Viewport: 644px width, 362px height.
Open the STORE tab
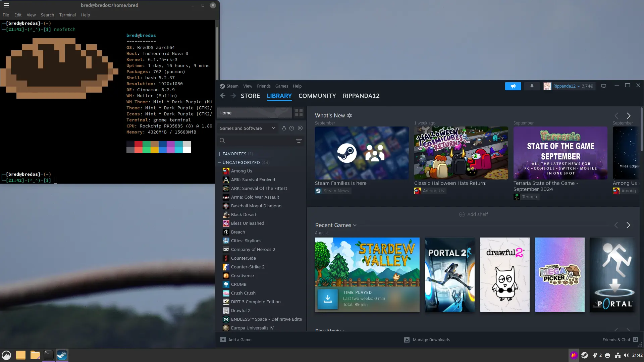250,96
